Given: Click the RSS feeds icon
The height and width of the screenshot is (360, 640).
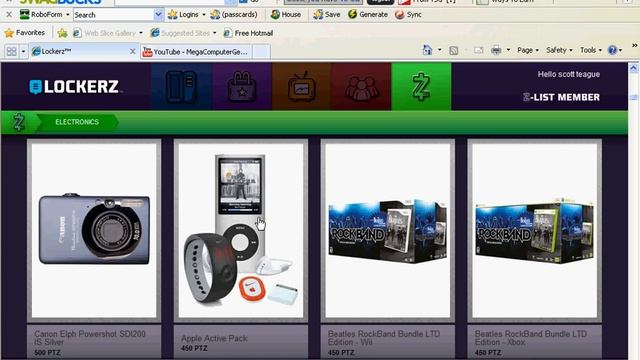Looking at the screenshot, I should 453,50.
